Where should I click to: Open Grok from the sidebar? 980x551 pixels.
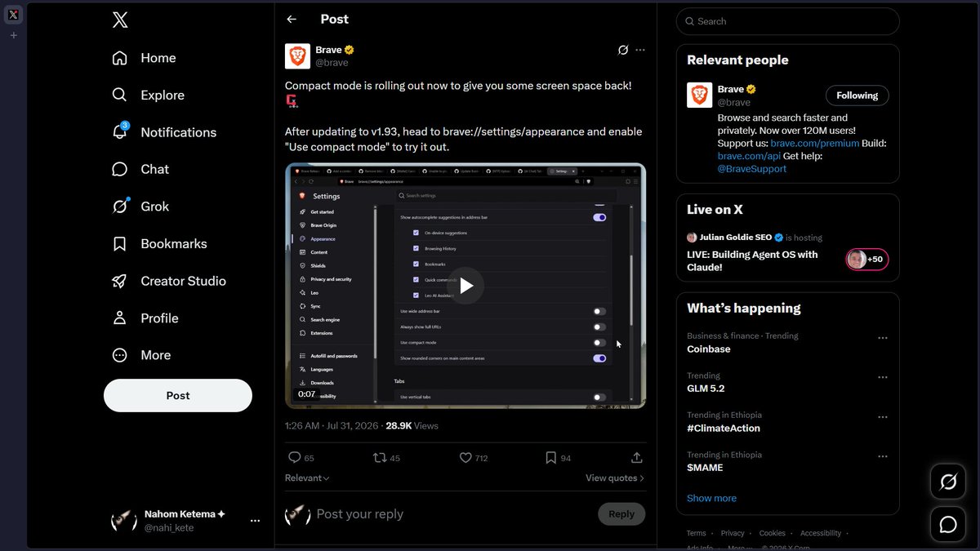point(140,207)
